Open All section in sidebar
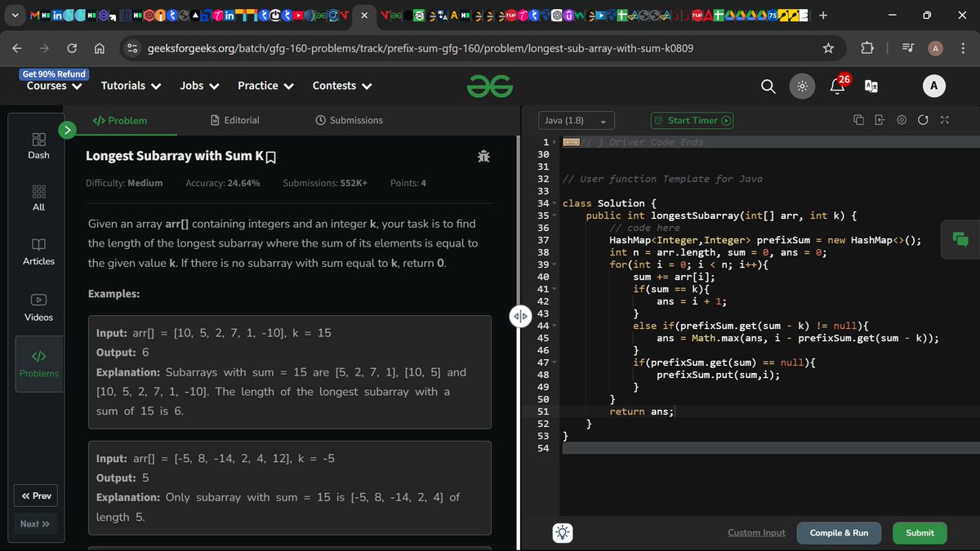Screen dimensions: 980x551 tap(38, 198)
